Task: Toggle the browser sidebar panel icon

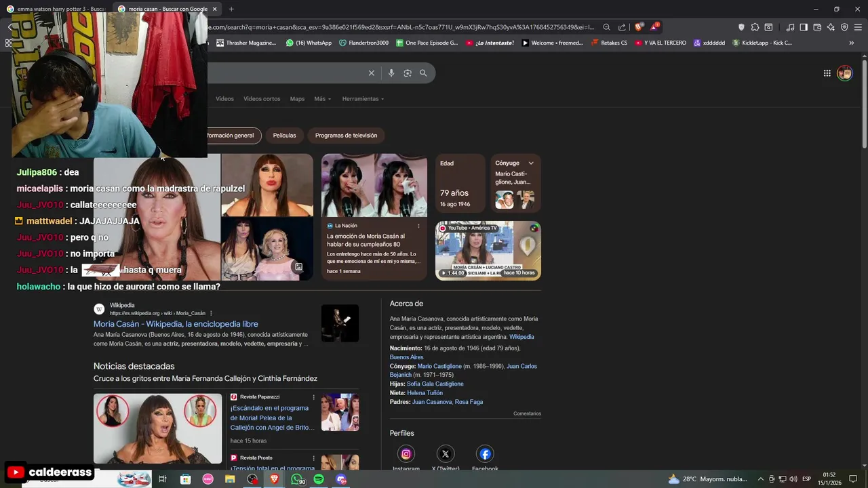Action: (x=804, y=27)
